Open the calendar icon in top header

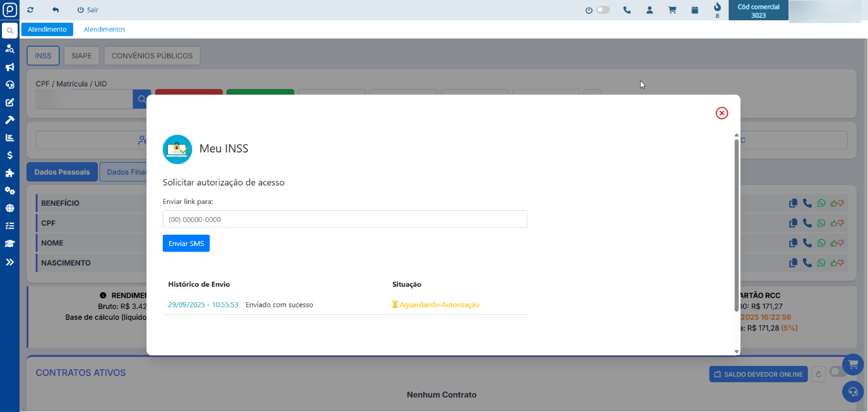pyautogui.click(x=695, y=10)
